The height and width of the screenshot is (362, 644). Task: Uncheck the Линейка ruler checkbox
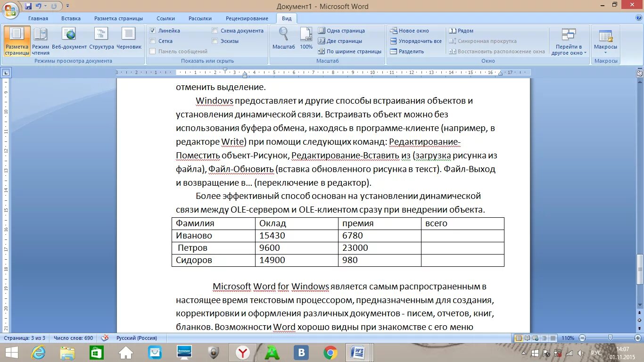(x=153, y=31)
